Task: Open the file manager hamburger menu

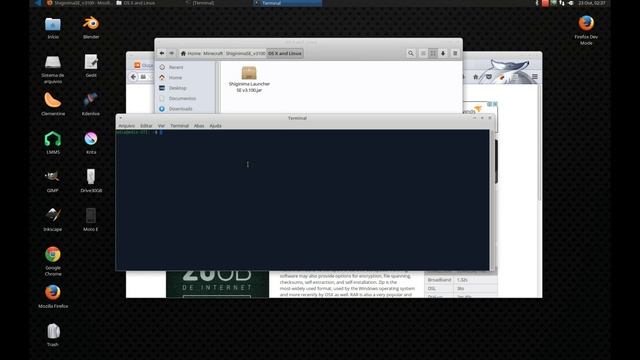Action: point(455,53)
